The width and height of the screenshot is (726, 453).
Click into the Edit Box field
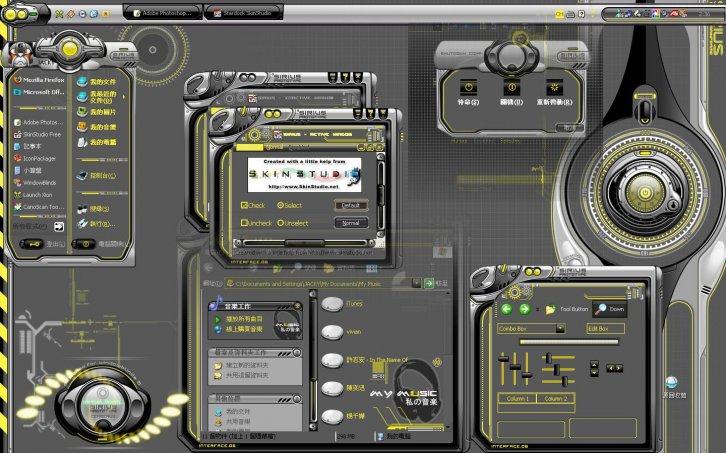click(x=606, y=328)
